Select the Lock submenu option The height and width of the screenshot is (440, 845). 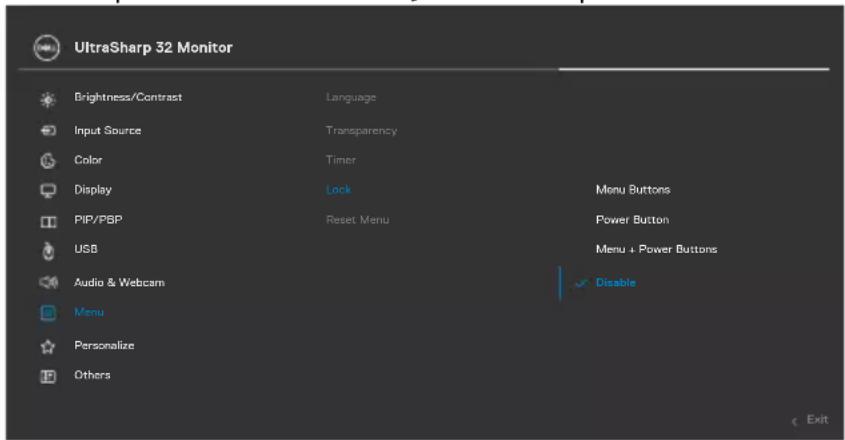pyautogui.click(x=338, y=190)
